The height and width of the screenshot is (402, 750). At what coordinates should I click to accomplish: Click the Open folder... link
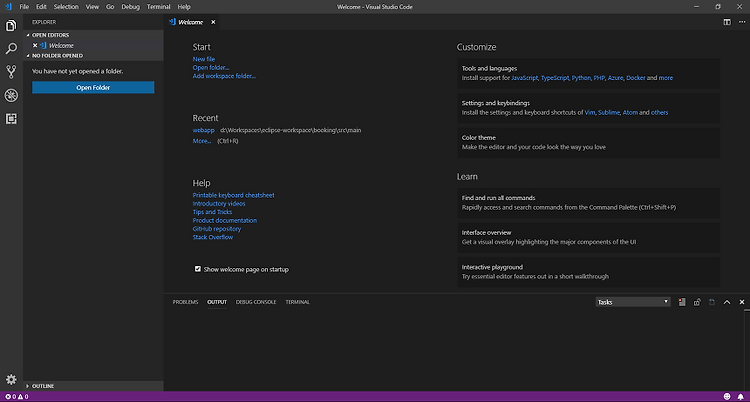(211, 67)
